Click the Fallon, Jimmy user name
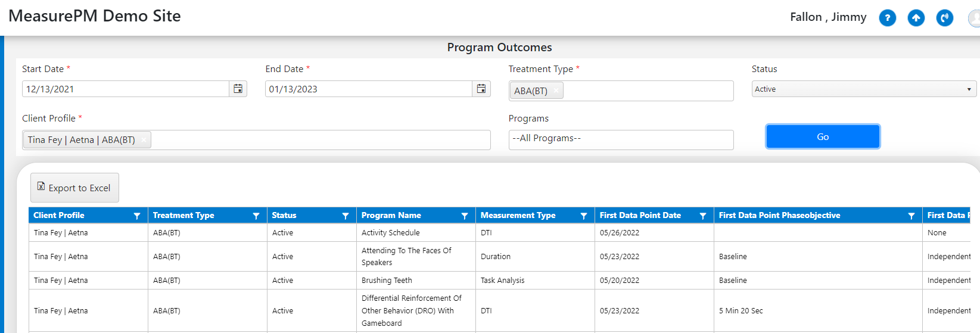980x333 pixels. coord(828,17)
